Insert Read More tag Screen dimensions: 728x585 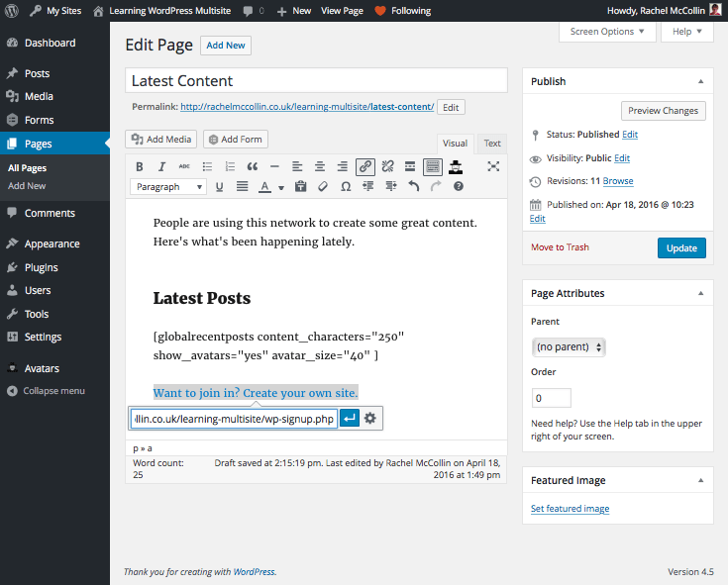coord(410,166)
